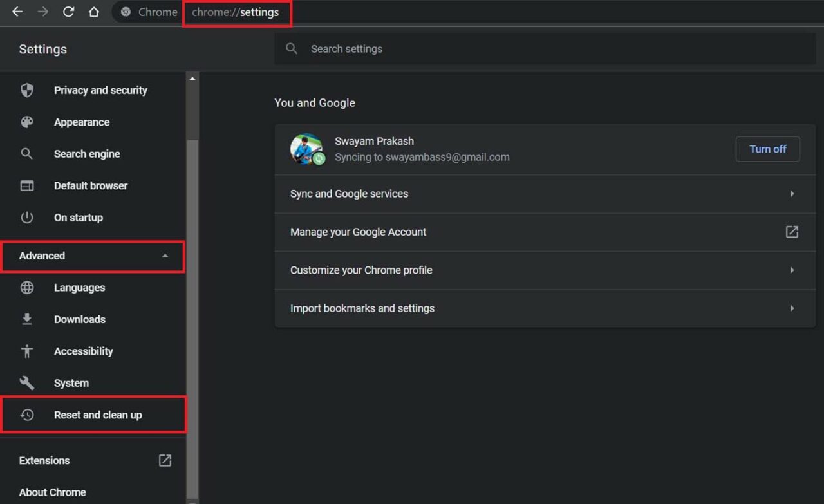Expand Import bookmarks and settings
Screen dimensions: 824x504
tap(545, 308)
